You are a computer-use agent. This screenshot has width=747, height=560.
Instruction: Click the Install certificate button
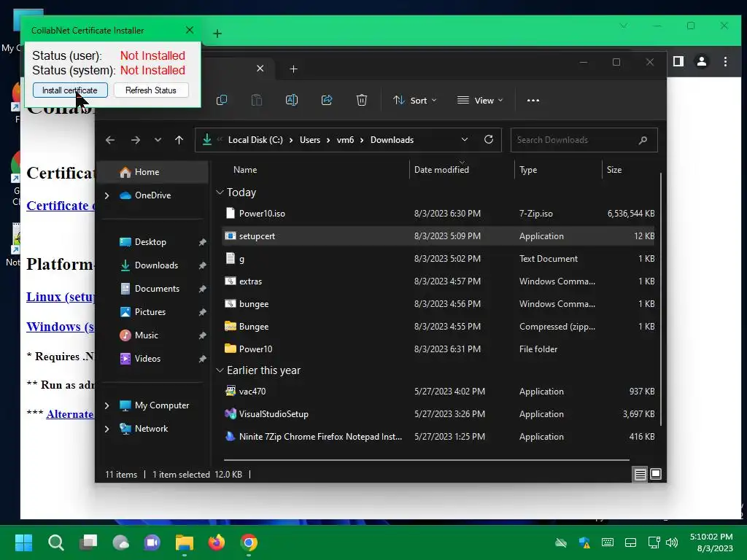(x=70, y=90)
